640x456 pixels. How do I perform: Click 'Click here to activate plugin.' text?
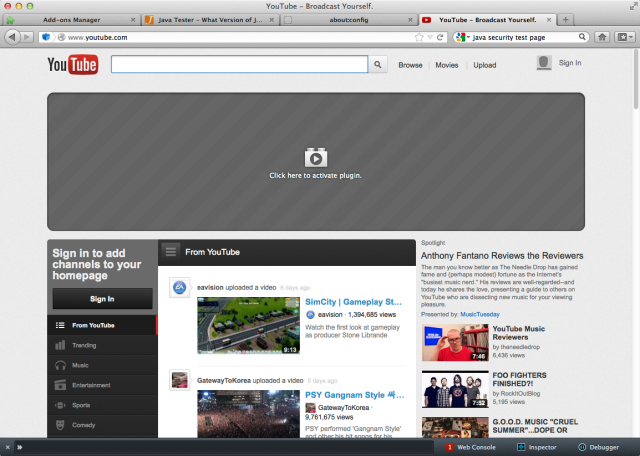click(316, 176)
